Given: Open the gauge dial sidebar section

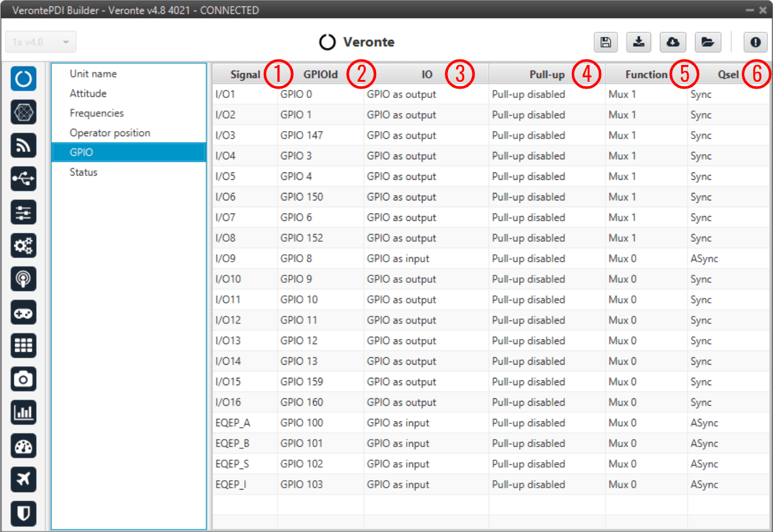Looking at the screenshot, I should (24, 446).
